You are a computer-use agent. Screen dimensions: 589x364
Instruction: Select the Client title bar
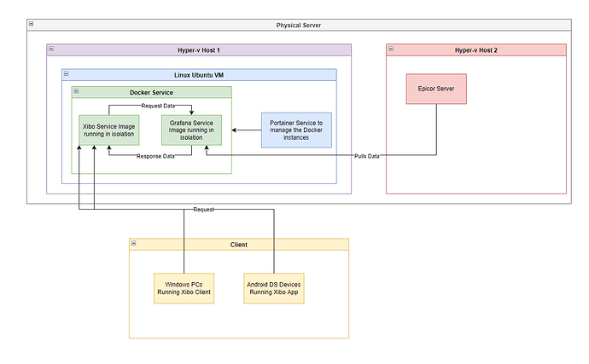239,245
